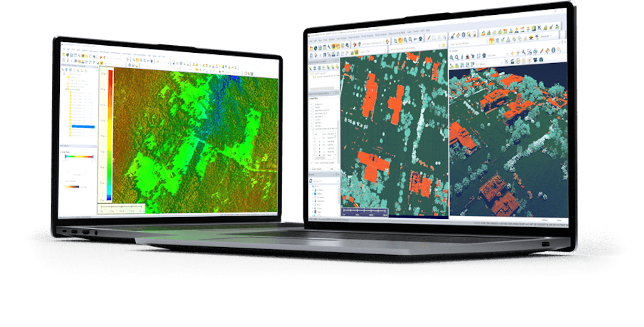The image size is (644, 327).
Task: Click Building class orange color swatch
Action: (x=320, y=145)
